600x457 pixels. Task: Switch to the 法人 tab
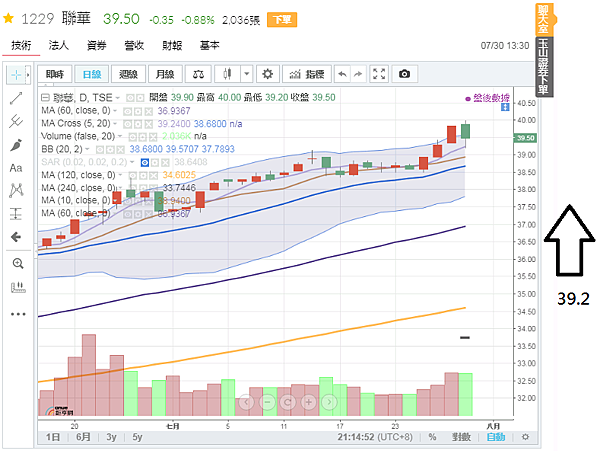pos(59,45)
